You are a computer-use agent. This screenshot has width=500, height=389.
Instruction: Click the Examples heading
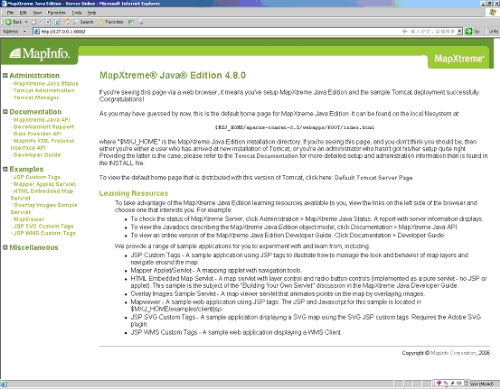coord(26,169)
